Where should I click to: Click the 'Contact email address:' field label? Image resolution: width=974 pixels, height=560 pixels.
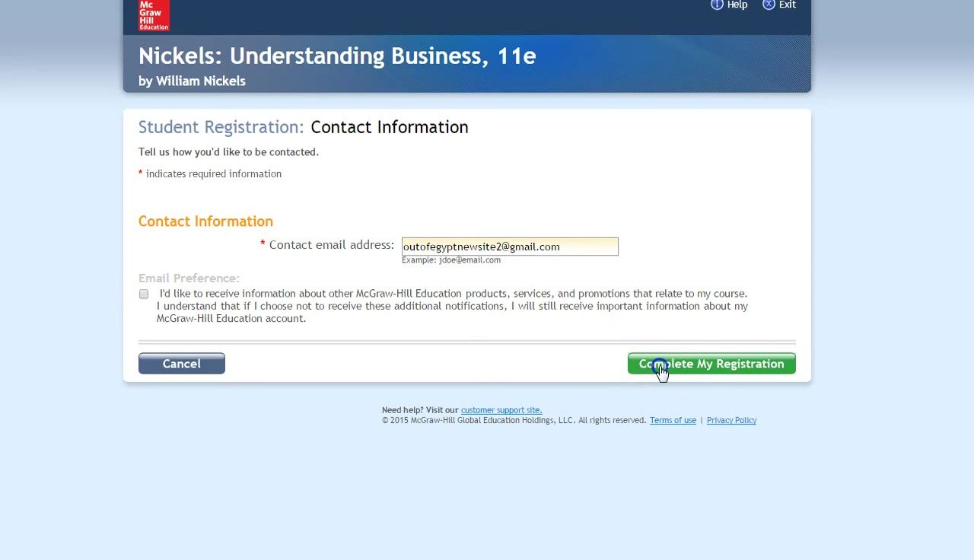coord(331,245)
